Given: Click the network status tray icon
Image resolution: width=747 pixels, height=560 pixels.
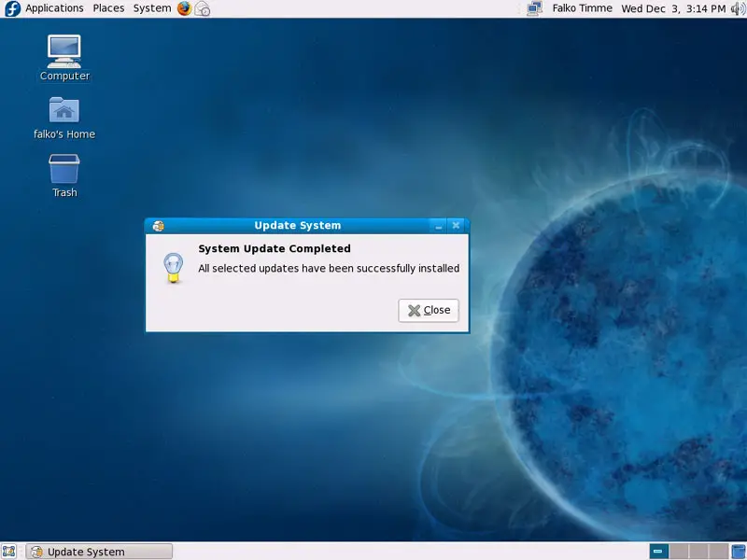Looking at the screenshot, I should 534,8.
